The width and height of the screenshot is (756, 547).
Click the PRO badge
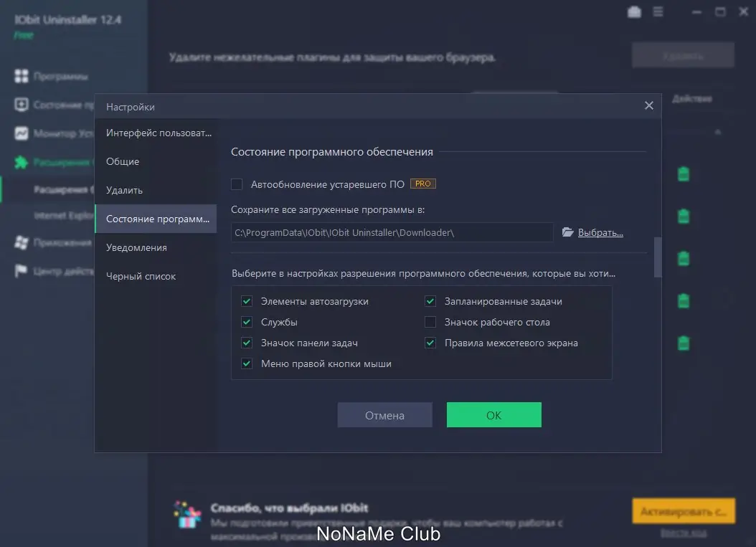tap(423, 184)
